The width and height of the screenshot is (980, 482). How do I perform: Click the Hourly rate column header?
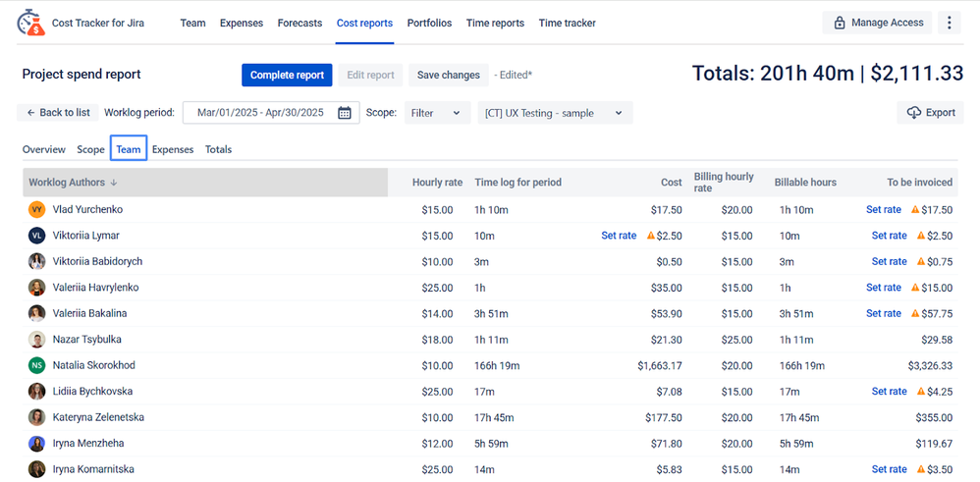pyautogui.click(x=438, y=183)
